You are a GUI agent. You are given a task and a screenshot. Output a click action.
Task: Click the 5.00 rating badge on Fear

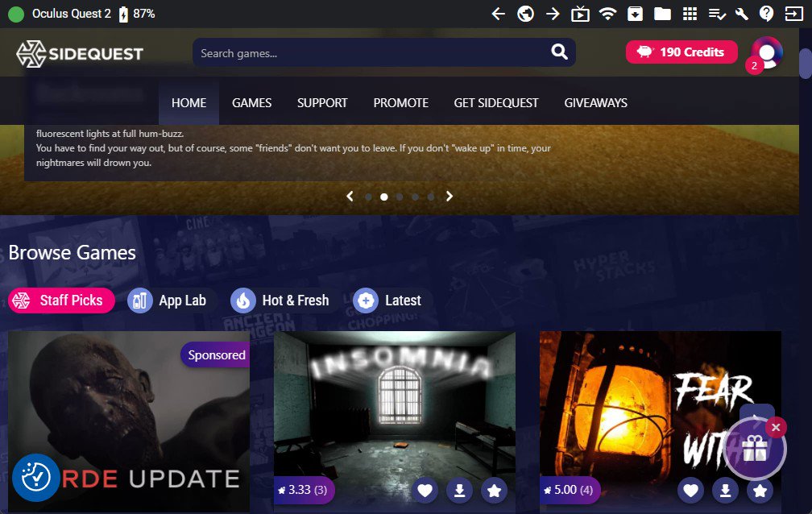[570, 490]
